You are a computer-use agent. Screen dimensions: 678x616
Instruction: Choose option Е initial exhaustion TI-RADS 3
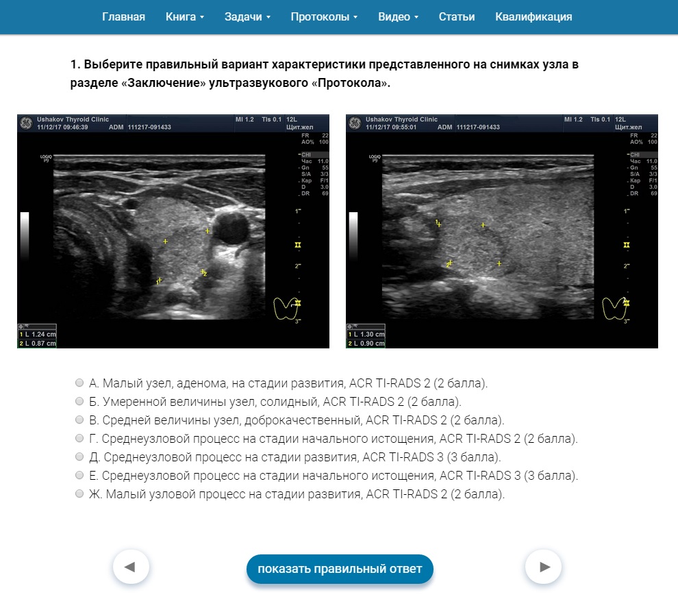click(79, 475)
